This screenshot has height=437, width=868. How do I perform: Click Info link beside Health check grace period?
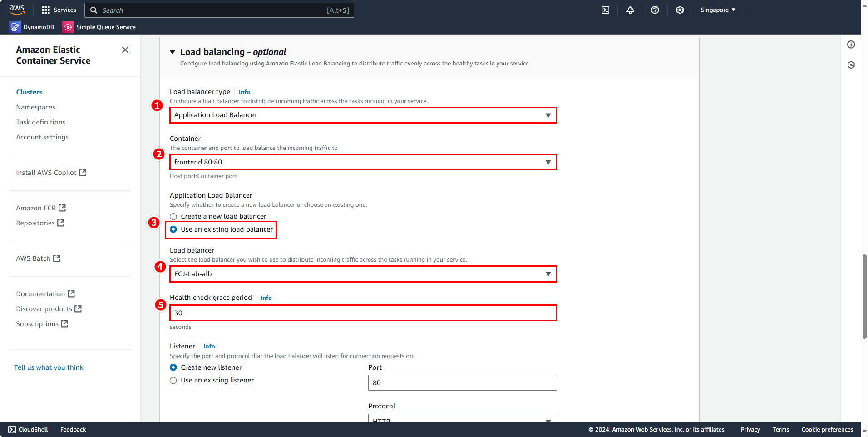266,298
